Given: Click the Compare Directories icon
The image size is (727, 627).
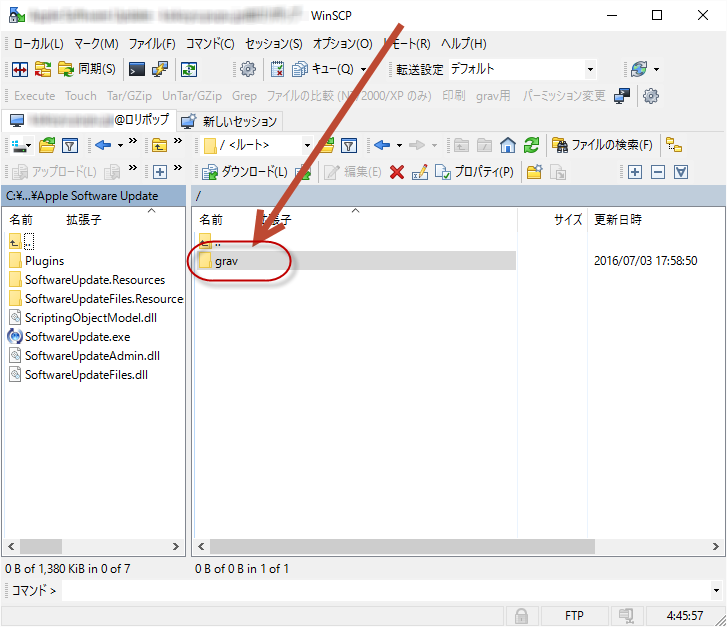Looking at the screenshot, I should pyautogui.click(x=20, y=69).
